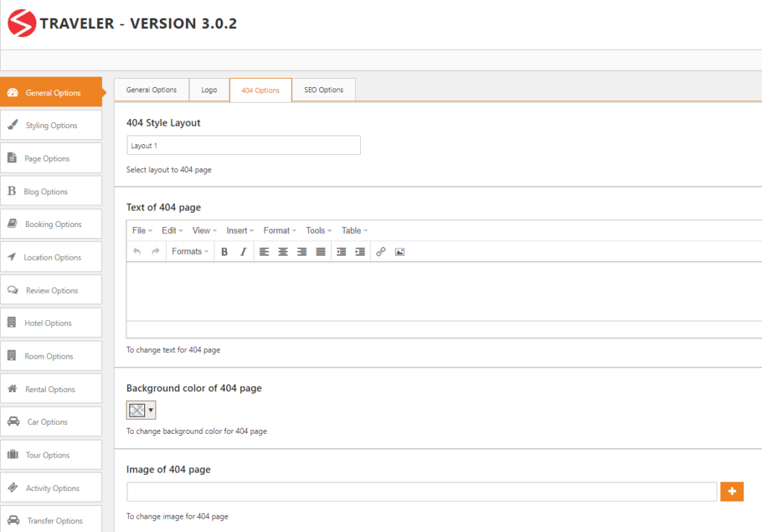
Task: Align text left in editor toolbar
Action: coord(264,252)
